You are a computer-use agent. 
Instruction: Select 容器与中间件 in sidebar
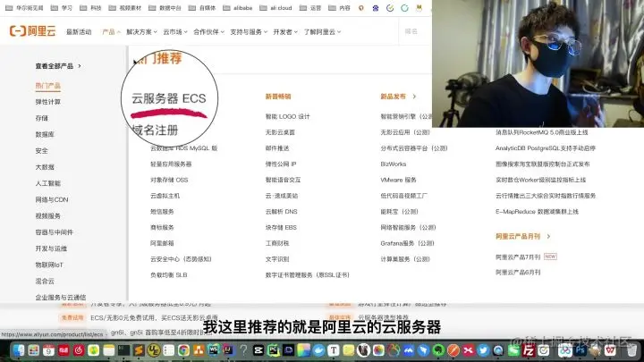click(55, 232)
